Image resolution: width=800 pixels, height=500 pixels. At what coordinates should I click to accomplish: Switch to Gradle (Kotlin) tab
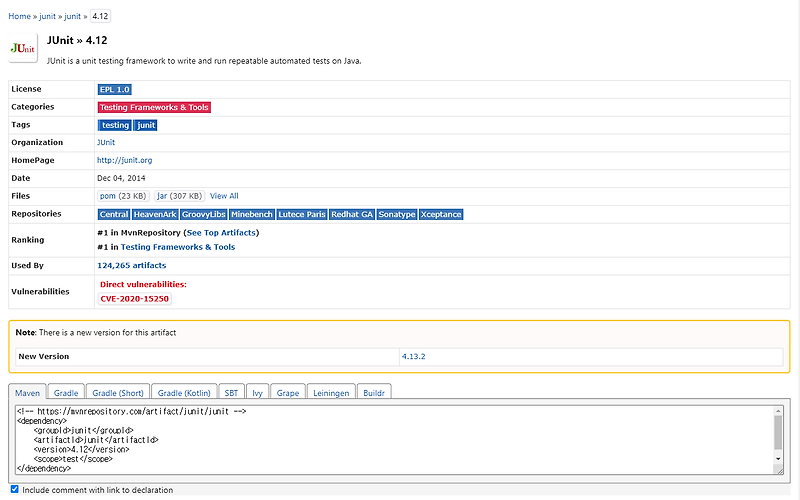(x=184, y=392)
